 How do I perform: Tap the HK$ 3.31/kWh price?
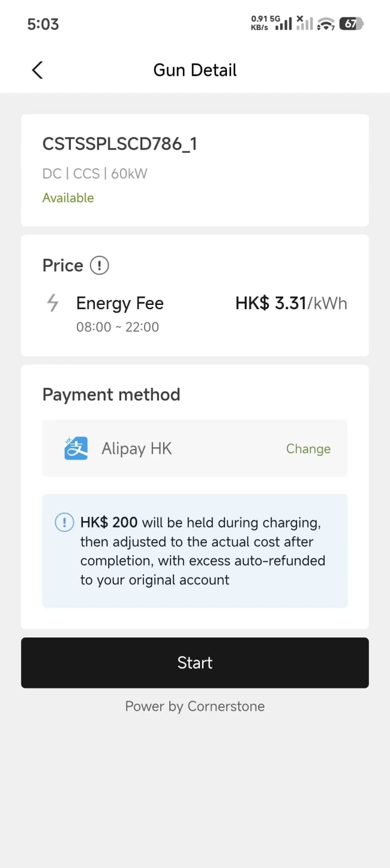pos(291,304)
